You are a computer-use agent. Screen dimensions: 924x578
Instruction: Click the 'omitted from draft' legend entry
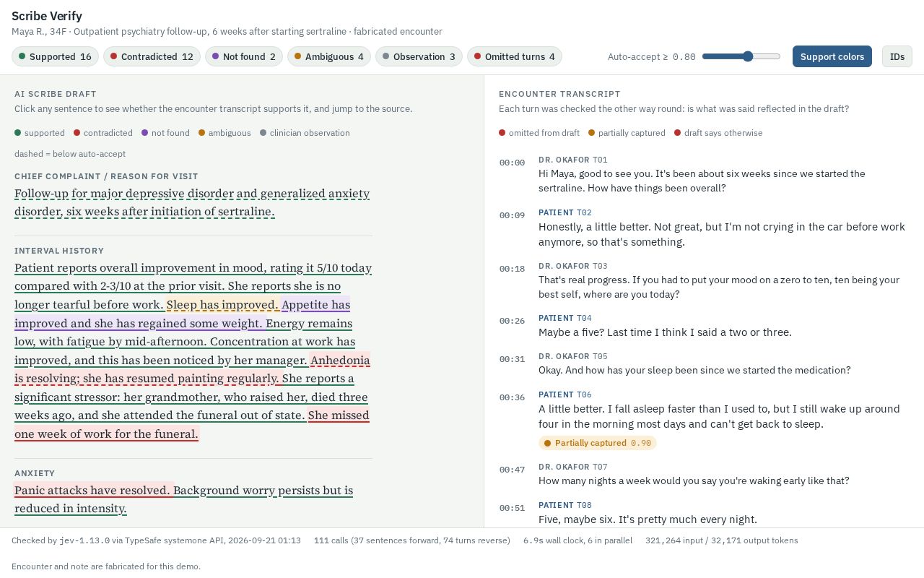(x=539, y=133)
